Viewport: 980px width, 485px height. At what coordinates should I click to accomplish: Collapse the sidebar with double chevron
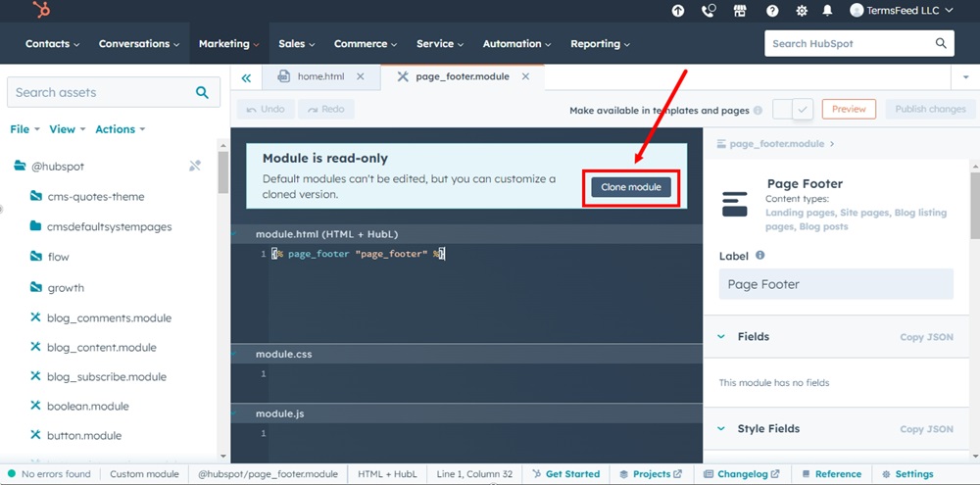[246, 77]
